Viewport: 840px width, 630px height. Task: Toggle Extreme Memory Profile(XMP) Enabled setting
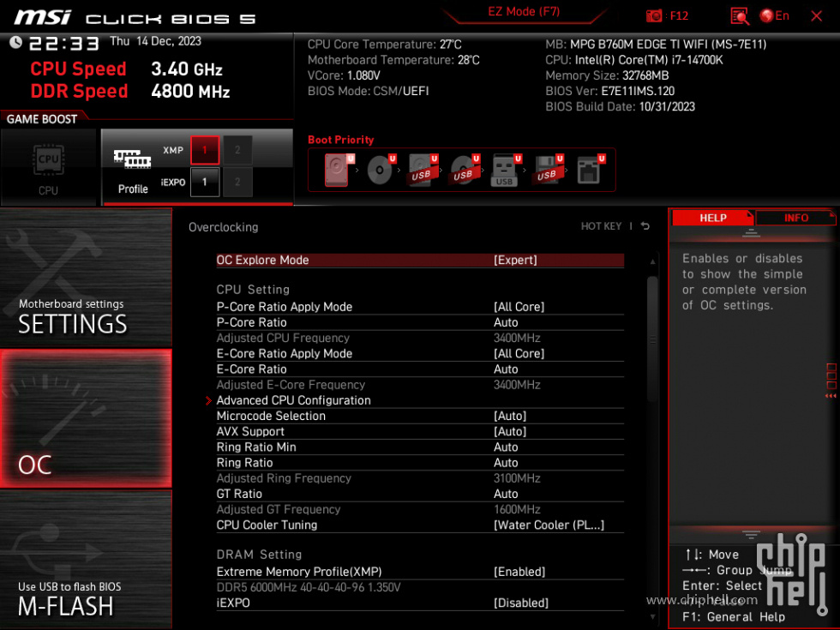click(x=519, y=572)
